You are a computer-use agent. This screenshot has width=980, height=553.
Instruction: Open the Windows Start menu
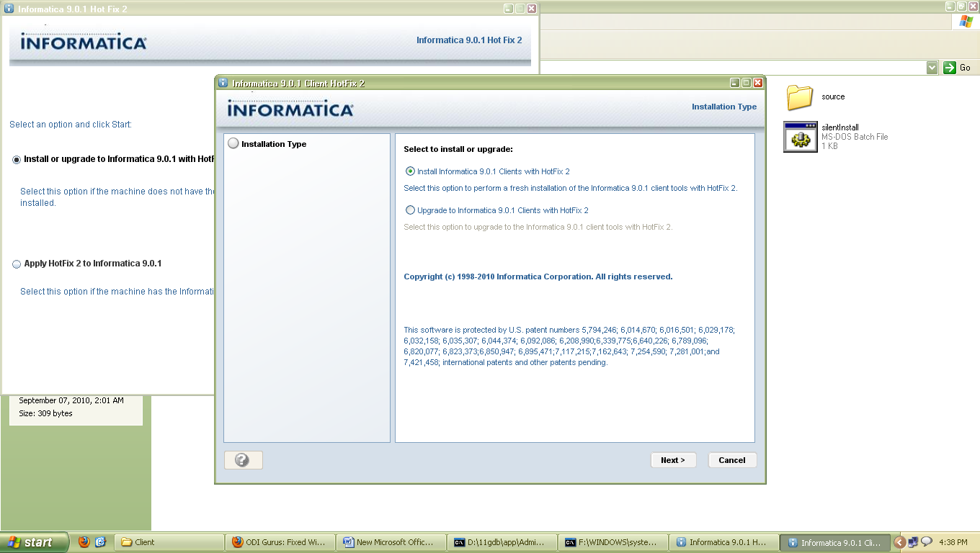(x=35, y=542)
